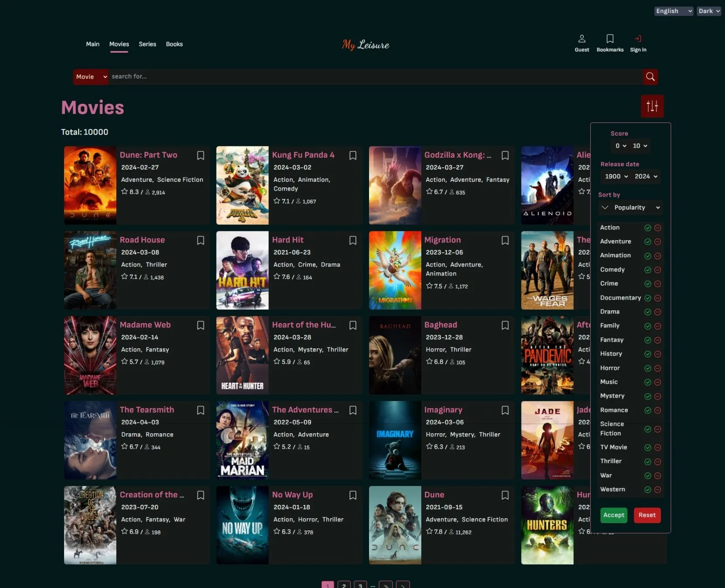Exclude the Western genre minus
This screenshot has width=725, height=588.
(x=657, y=489)
